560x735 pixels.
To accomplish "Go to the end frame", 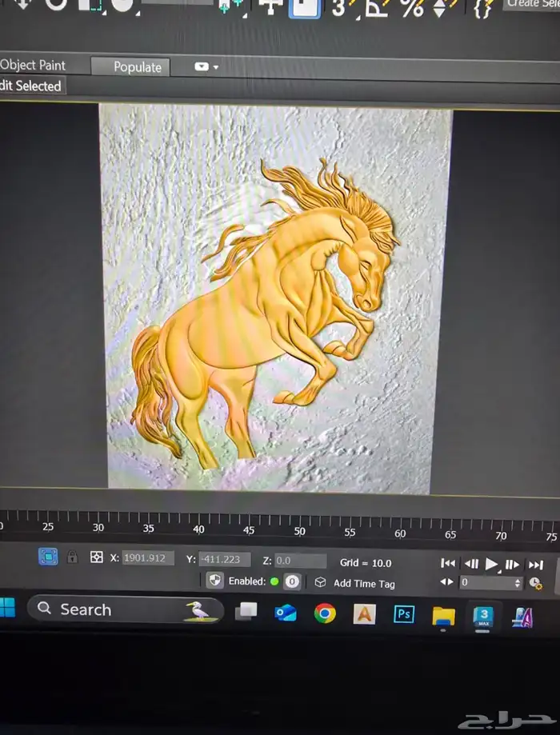I will (536, 565).
